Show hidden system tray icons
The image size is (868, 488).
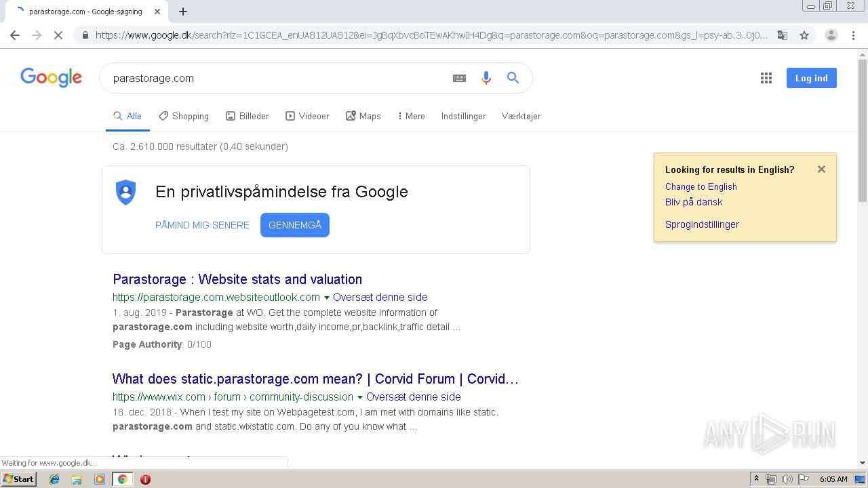[756, 479]
